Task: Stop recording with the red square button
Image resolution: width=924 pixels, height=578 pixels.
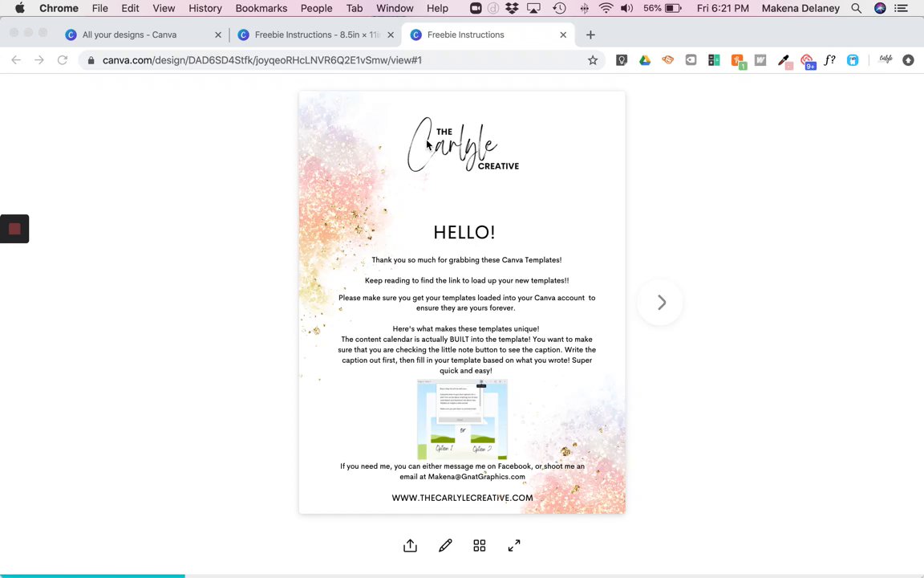Action: pos(14,229)
